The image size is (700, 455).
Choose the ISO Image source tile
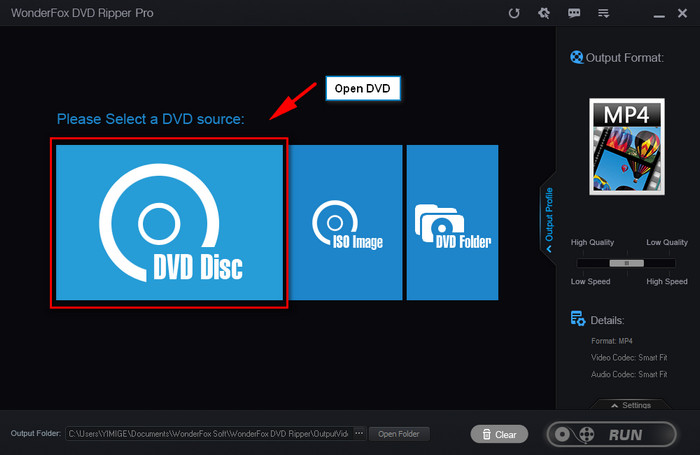tap(346, 222)
